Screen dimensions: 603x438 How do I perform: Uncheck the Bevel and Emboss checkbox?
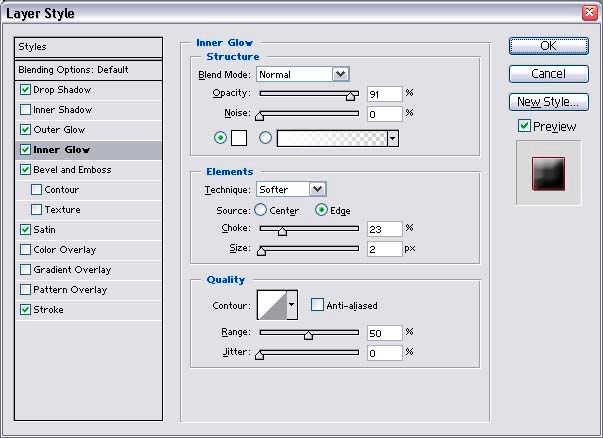(x=25, y=170)
